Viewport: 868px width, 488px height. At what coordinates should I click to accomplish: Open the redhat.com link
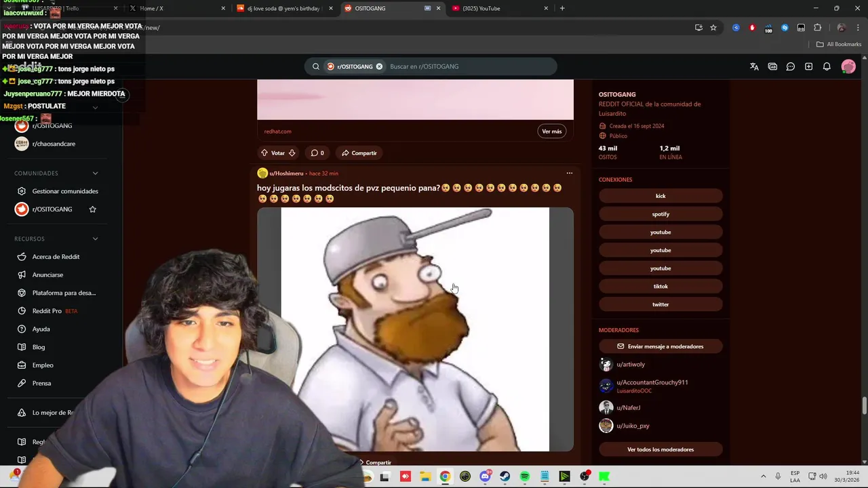coord(277,131)
